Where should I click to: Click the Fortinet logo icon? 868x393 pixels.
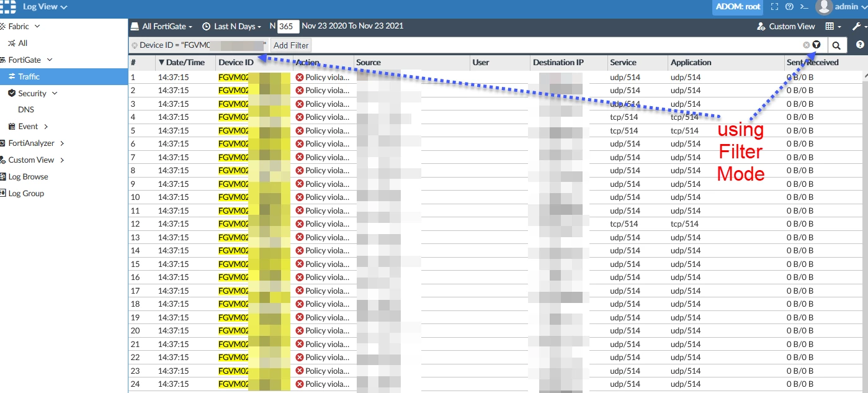pyautogui.click(x=7, y=7)
